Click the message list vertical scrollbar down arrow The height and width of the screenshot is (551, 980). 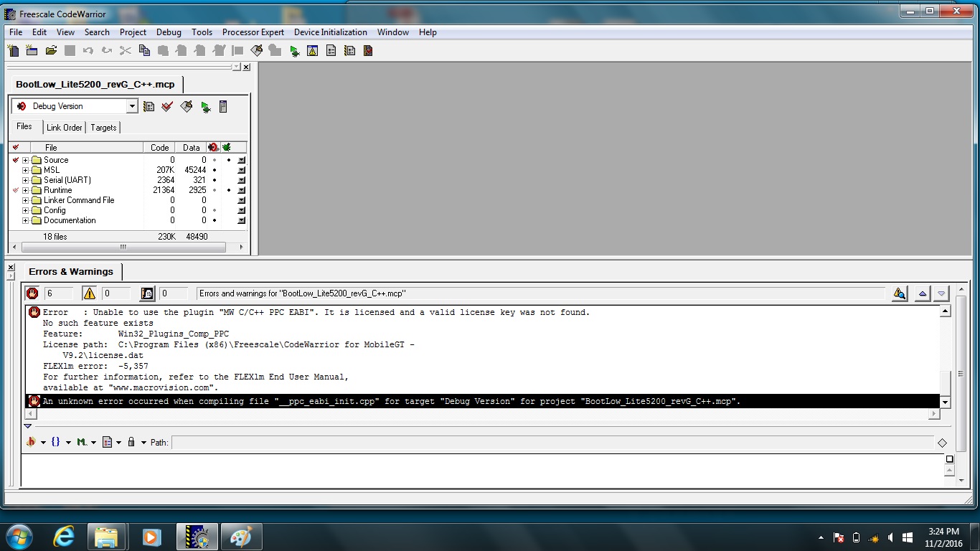coord(945,402)
